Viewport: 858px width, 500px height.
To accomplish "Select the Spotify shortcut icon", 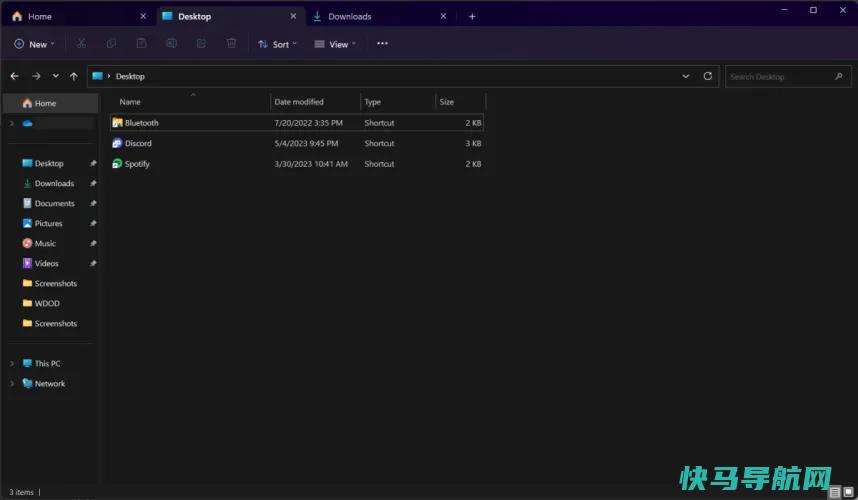I will (x=117, y=164).
